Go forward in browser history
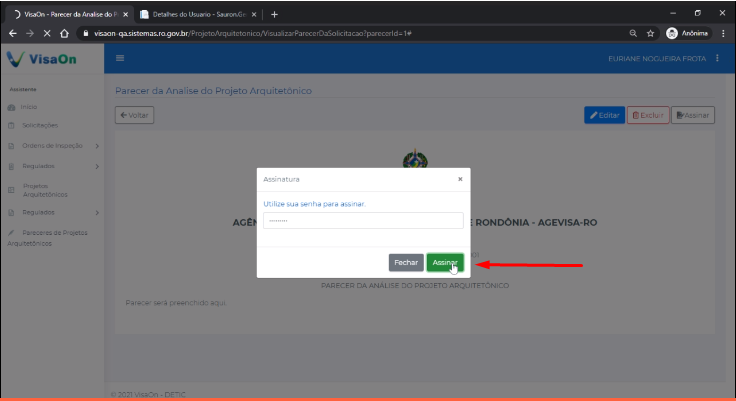Viewport: 736px width, 401px height. tap(30, 33)
